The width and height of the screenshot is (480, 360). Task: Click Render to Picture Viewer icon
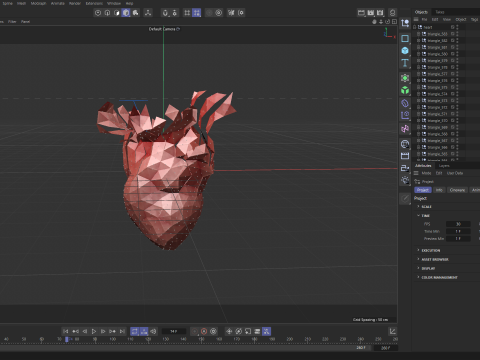(371, 13)
